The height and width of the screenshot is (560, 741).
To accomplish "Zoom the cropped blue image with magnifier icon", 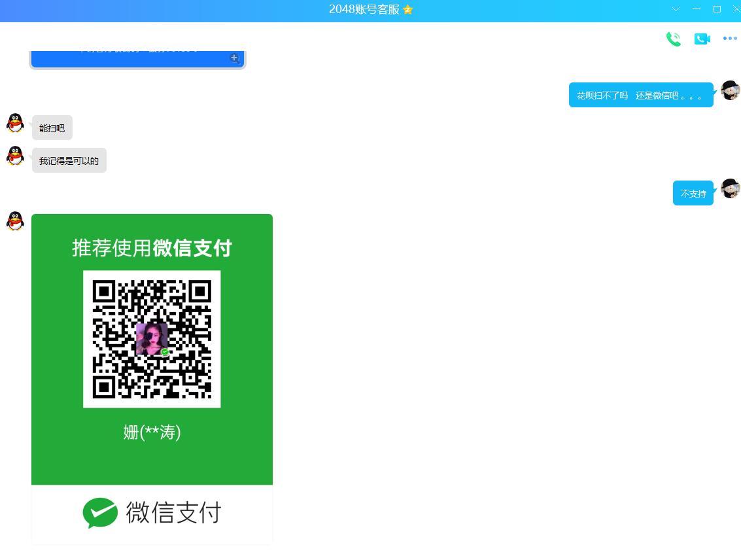I will point(234,58).
